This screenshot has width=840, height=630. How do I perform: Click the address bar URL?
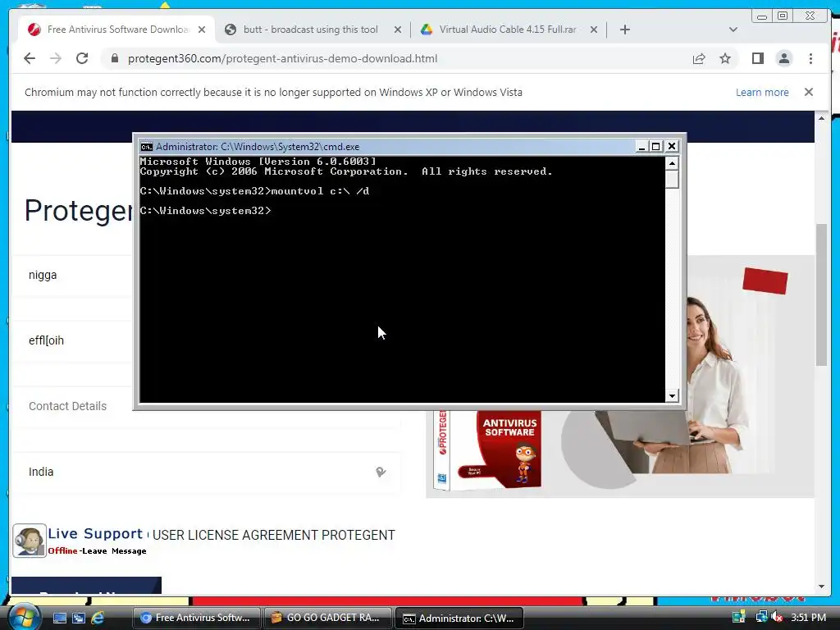pos(282,58)
